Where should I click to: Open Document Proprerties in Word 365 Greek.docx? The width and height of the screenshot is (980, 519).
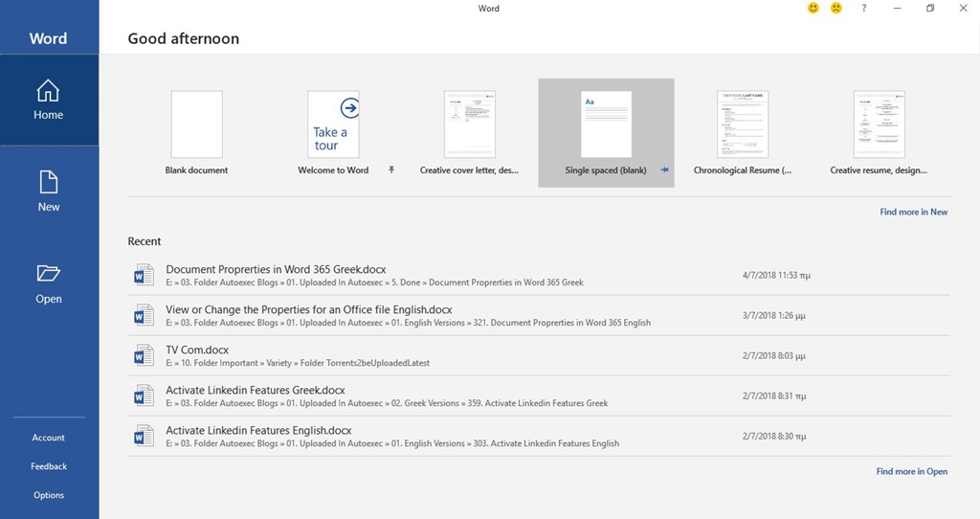click(x=276, y=270)
